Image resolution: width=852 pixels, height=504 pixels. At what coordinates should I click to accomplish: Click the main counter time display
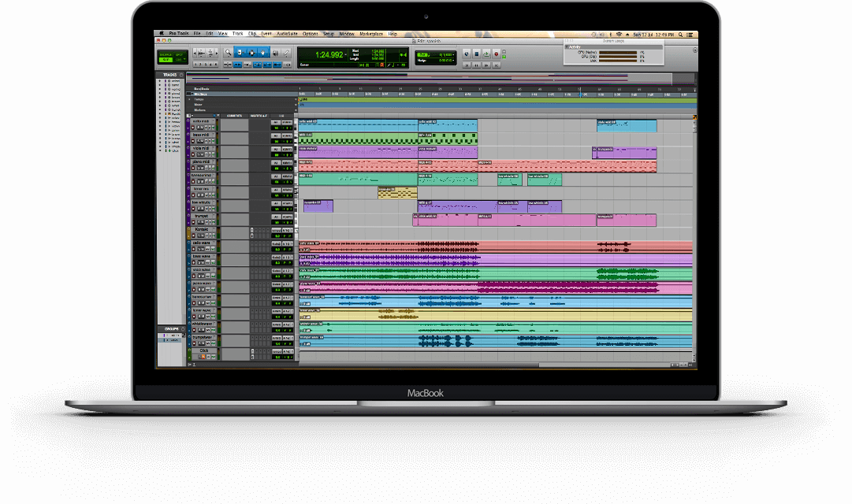pyautogui.click(x=329, y=54)
